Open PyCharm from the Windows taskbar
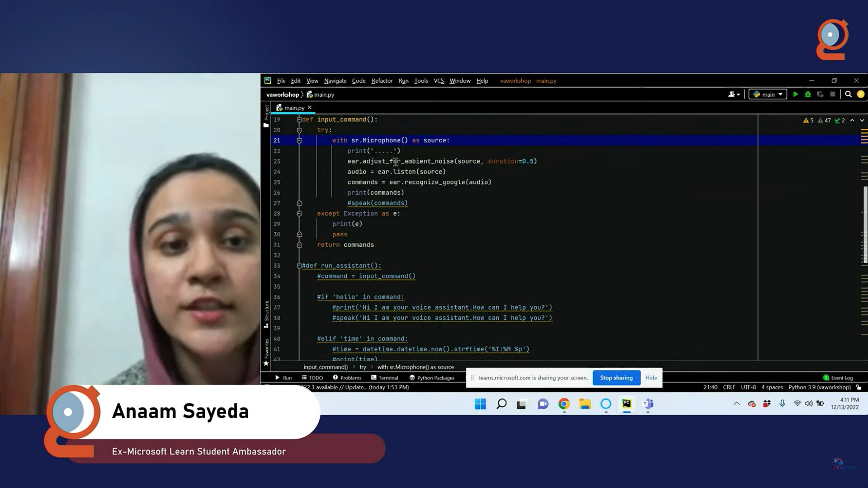The image size is (868, 488). click(x=627, y=404)
